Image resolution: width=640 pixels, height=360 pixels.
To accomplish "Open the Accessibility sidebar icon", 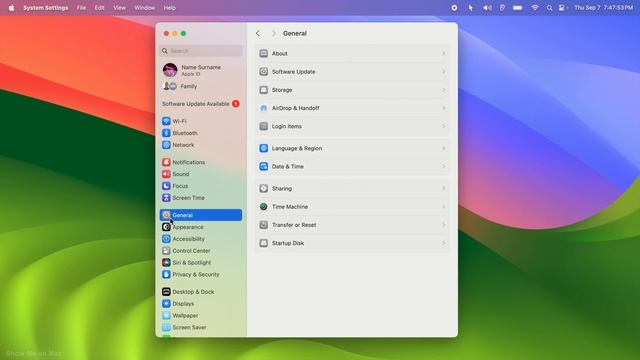I will pyautogui.click(x=166, y=239).
